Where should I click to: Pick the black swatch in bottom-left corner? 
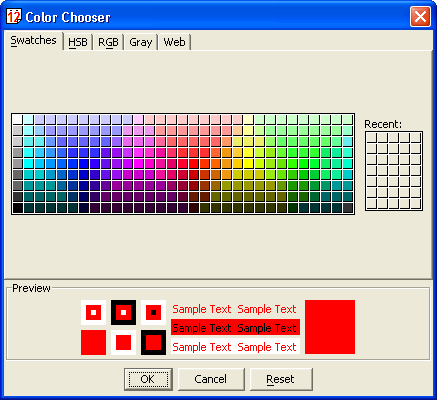[17, 208]
